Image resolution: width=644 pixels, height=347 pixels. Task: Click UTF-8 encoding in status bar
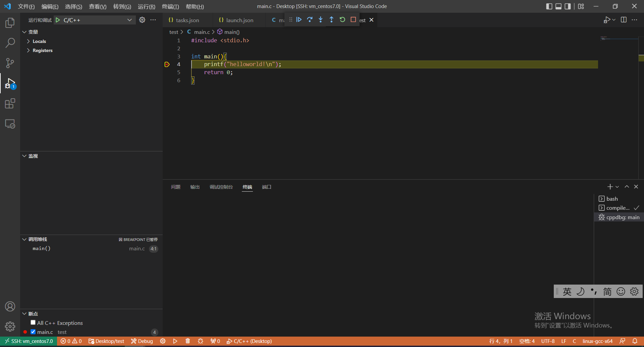(548, 341)
